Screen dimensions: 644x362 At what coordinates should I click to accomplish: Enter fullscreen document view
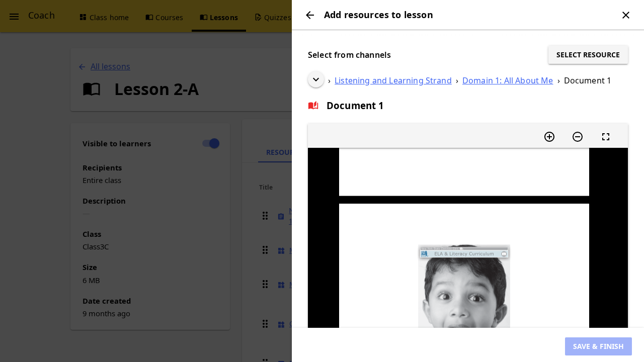tap(606, 137)
